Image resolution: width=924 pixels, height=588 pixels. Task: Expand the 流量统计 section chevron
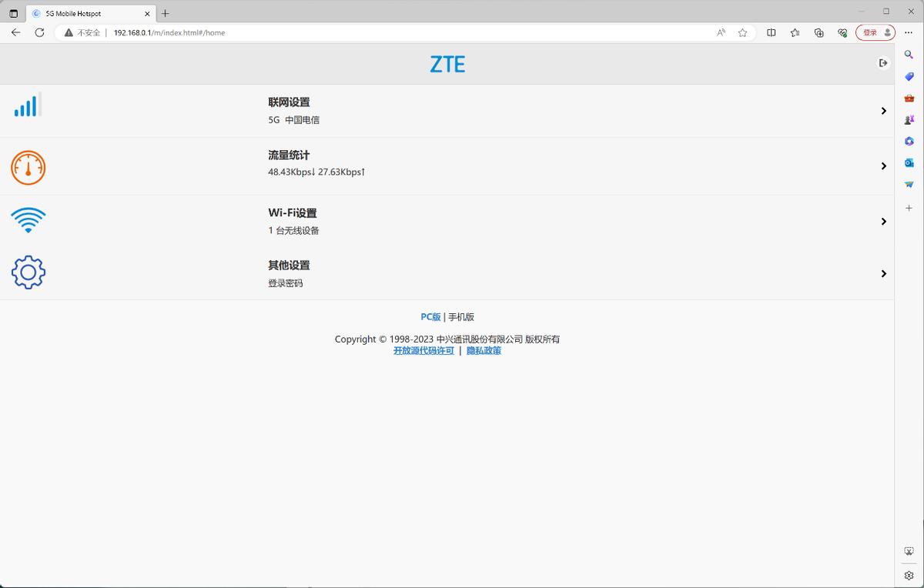883,165
